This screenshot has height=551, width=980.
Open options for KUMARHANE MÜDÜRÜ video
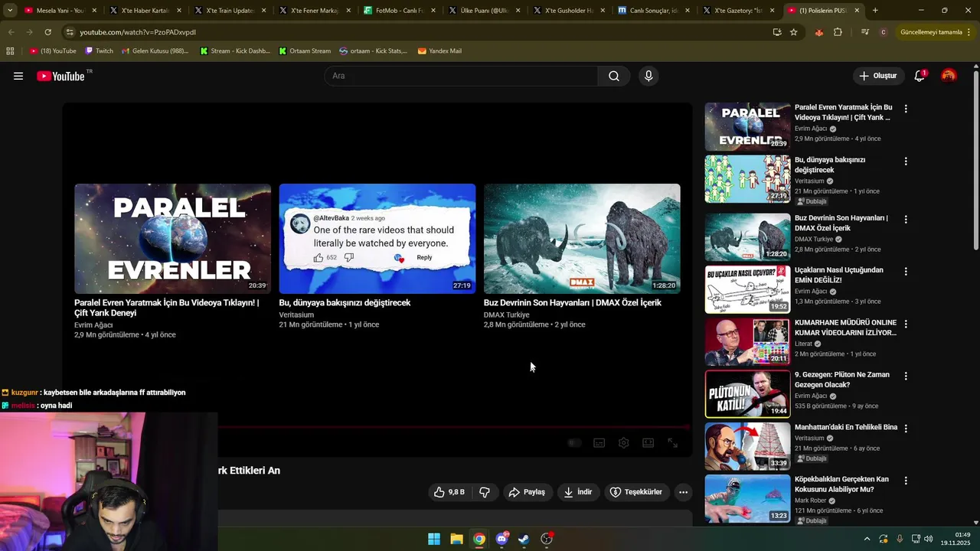click(x=906, y=324)
